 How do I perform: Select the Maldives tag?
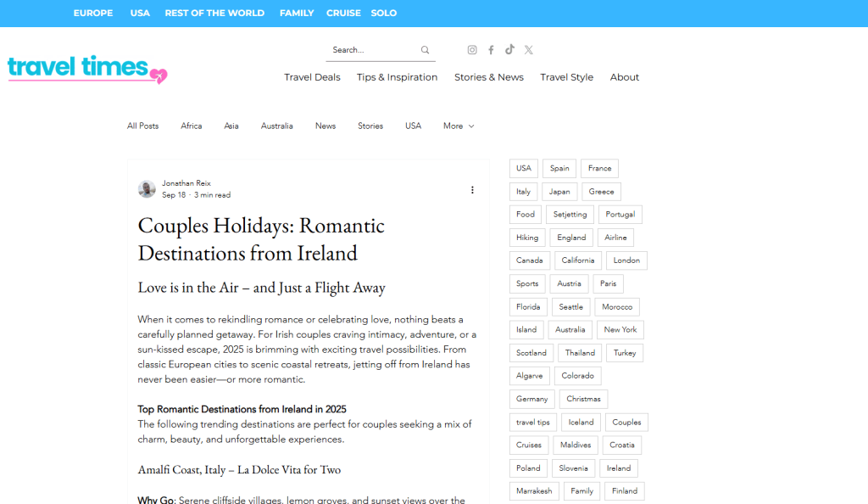[x=576, y=445]
